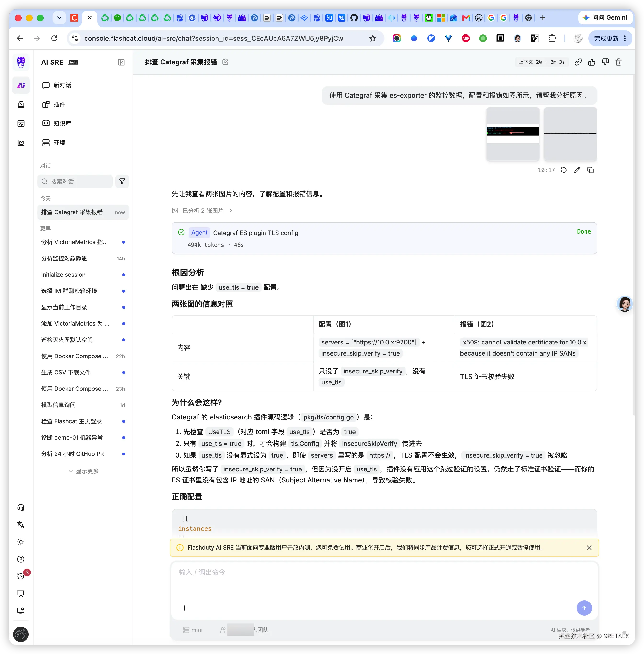
Task: Give thumbs down to this conversation
Action: pyautogui.click(x=605, y=62)
